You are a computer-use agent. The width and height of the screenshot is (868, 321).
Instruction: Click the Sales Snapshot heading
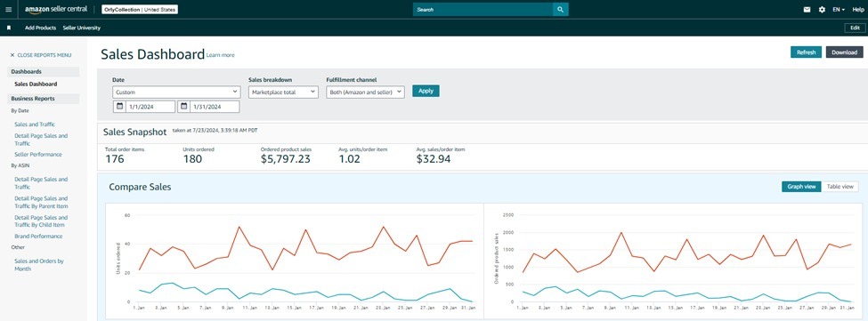(134, 132)
